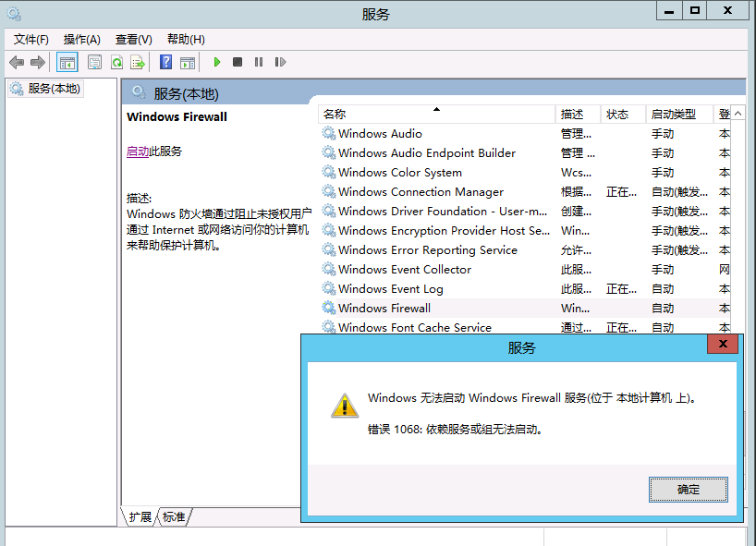This screenshot has height=546, width=756.
Task: Open the Properties toolbar icon
Action: pyautogui.click(x=94, y=62)
